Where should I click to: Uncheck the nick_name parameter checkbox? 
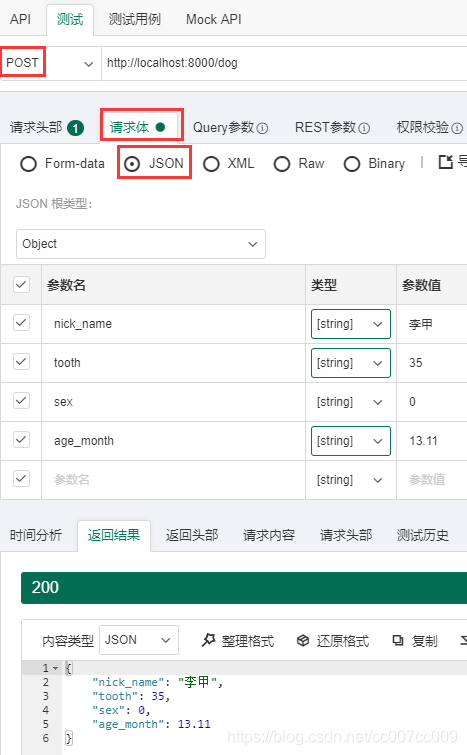coord(21,323)
